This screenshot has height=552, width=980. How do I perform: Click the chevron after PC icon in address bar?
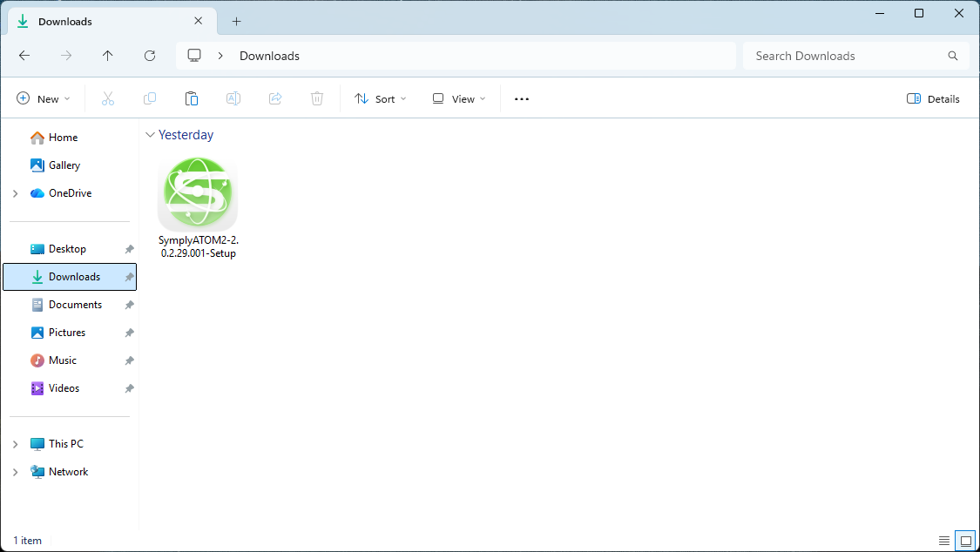[x=220, y=56]
